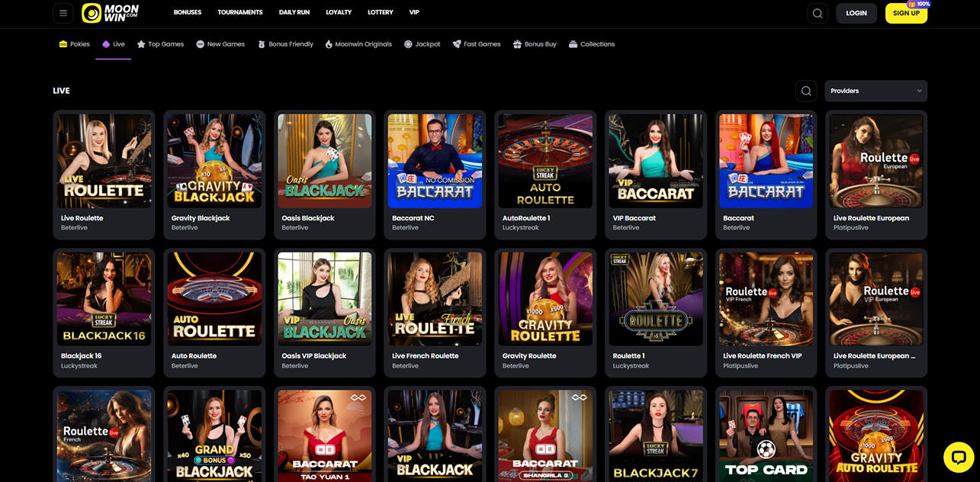The width and height of the screenshot is (980, 482).
Task: Open the Bonuses menu item
Action: (x=188, y=13)
